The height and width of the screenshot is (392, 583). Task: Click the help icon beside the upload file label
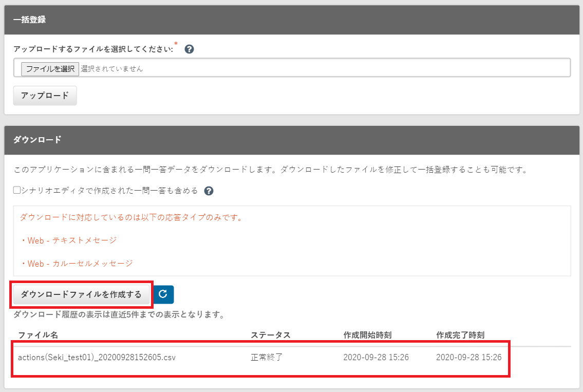[x=189, y=49]
